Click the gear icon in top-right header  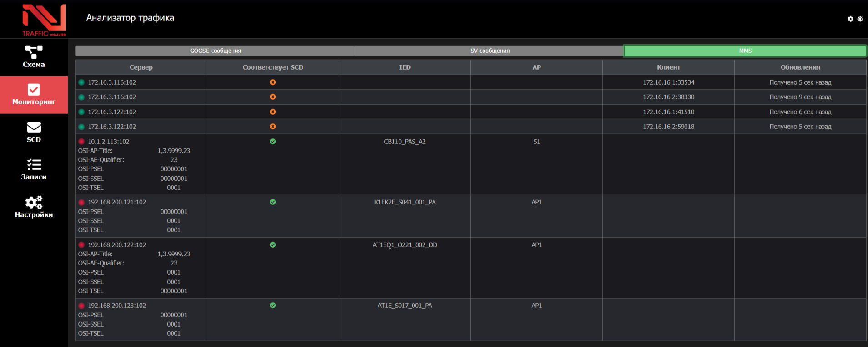click(x=850, y=19)
